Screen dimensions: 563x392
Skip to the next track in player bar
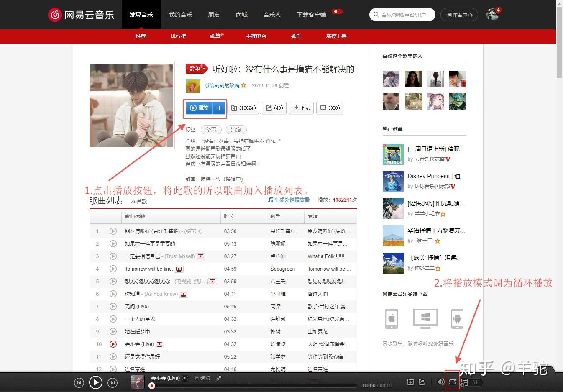[113, 382]
